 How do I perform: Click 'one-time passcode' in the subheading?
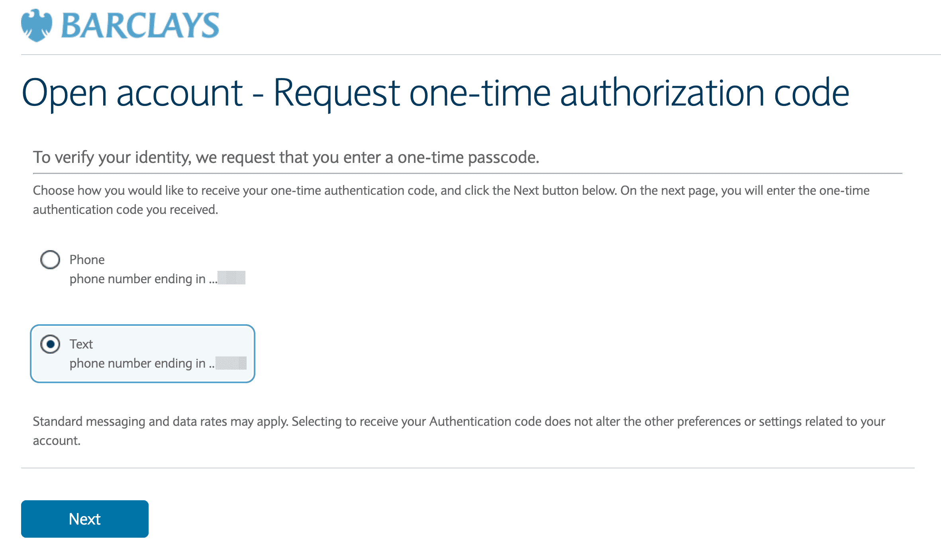pos(468,157)
